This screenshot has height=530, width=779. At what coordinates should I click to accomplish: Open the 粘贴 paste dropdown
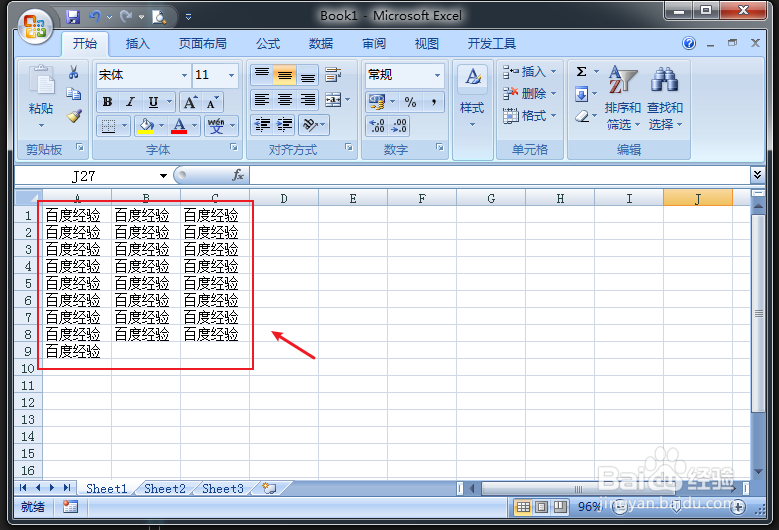click(x=41, y=126)
